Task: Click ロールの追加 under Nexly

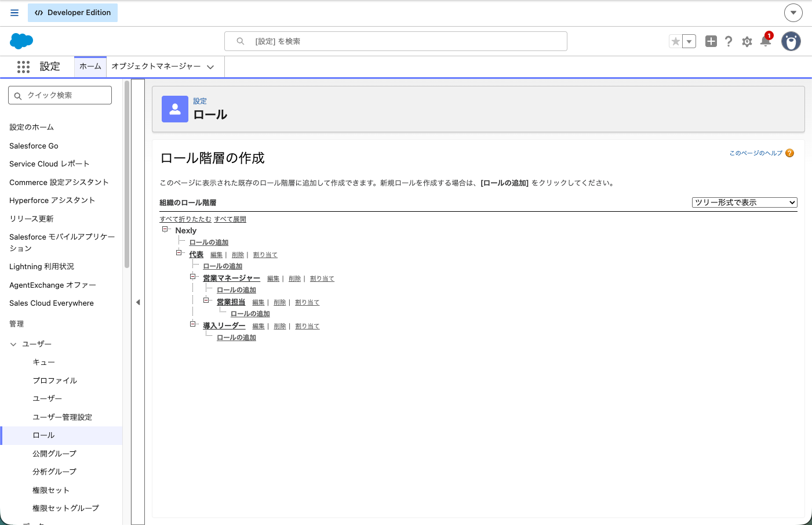Action: [209, 242]
